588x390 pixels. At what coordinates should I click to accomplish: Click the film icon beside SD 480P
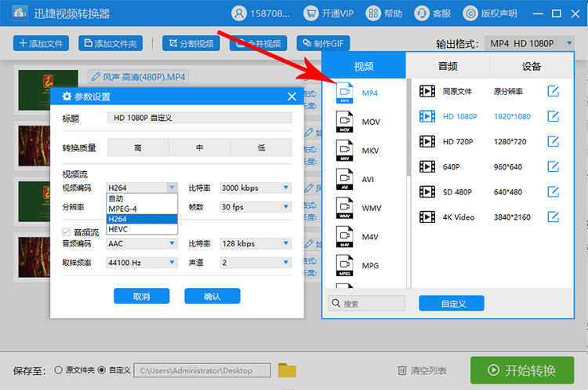(x=427, y=191)
